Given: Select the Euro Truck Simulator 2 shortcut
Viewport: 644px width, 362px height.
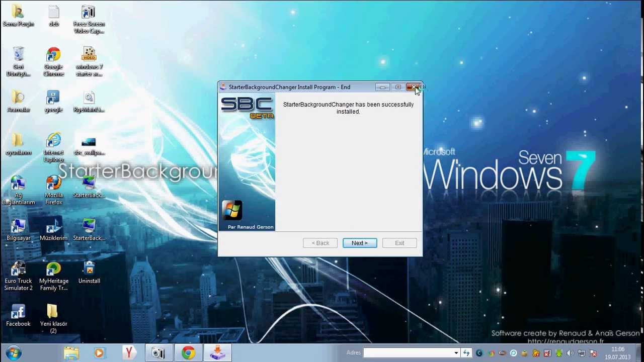Looking at the screenshot, I should 18,277.
